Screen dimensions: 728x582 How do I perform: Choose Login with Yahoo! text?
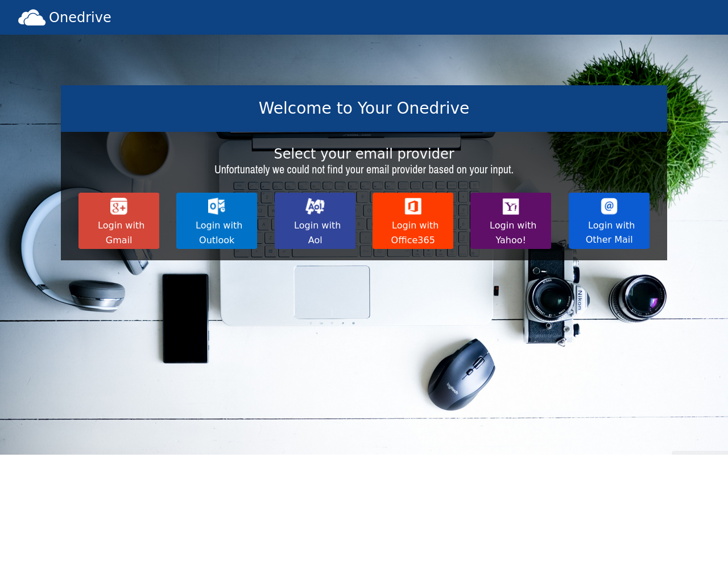tap(512, 232)
